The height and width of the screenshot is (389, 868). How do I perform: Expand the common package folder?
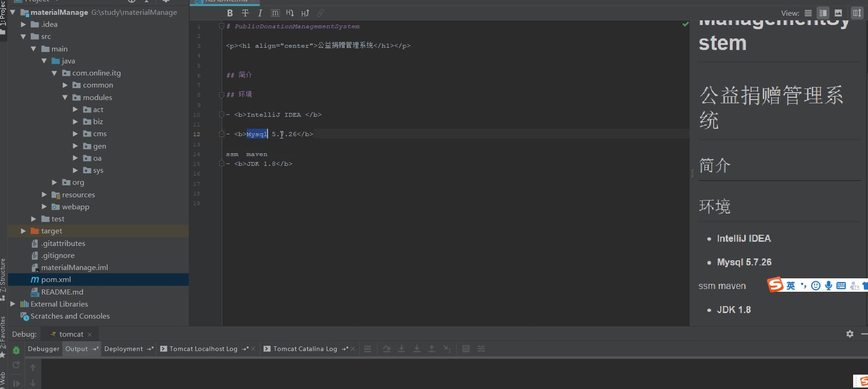[x=65, y=85]
